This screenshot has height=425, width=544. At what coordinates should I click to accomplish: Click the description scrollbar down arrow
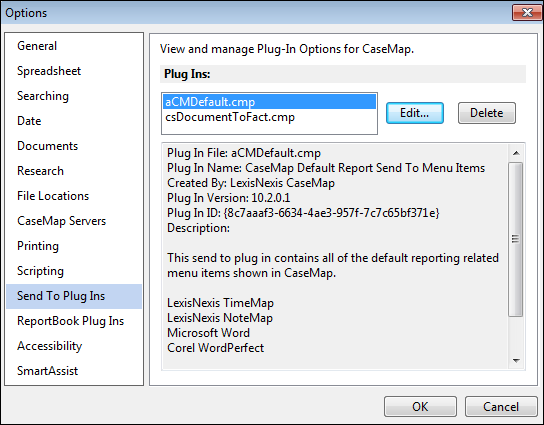coord(516,361)
